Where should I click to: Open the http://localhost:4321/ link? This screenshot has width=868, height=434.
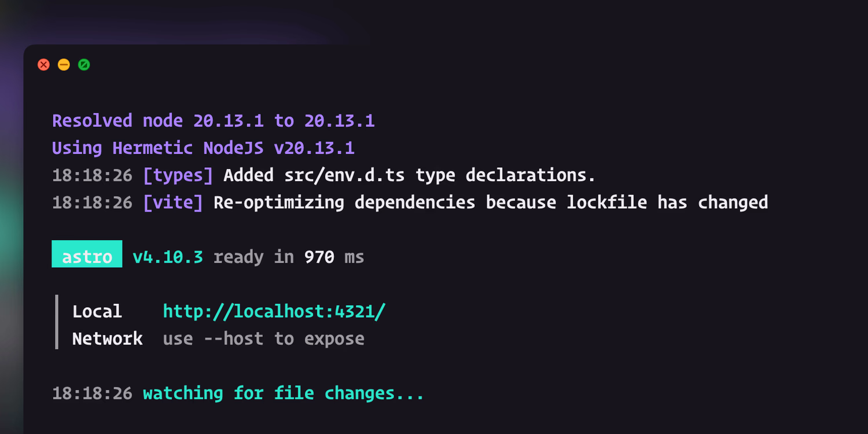pyautogui.click(x=274, y=311)
